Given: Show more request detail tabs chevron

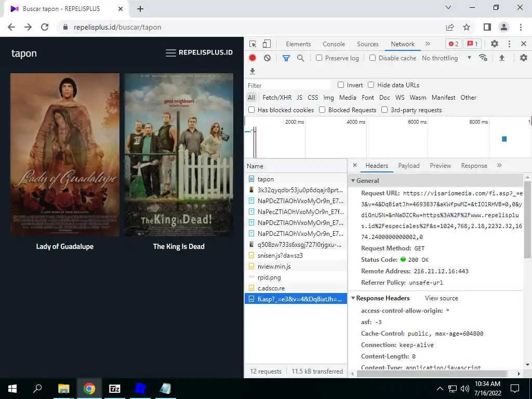Looking at the screenshot, I should (499, 165).
